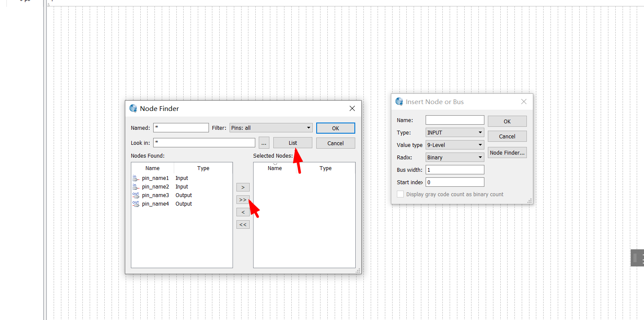Click Cancel in Insert Node or Bus
The image size is (644, 320).
click(x=507, y=136)
